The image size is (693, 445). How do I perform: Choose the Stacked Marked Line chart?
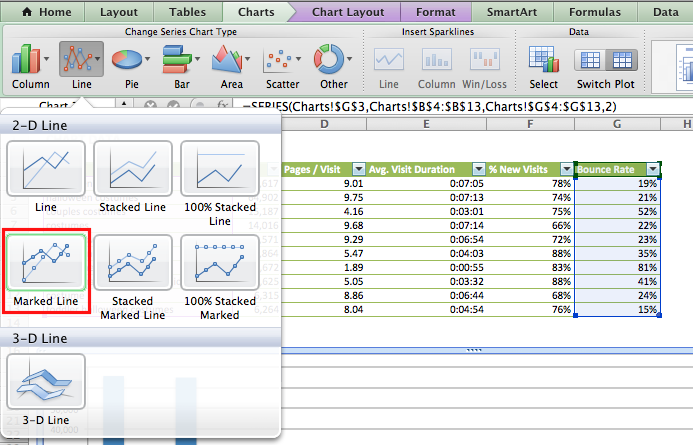pyautogui.click(x=133, y=263)
